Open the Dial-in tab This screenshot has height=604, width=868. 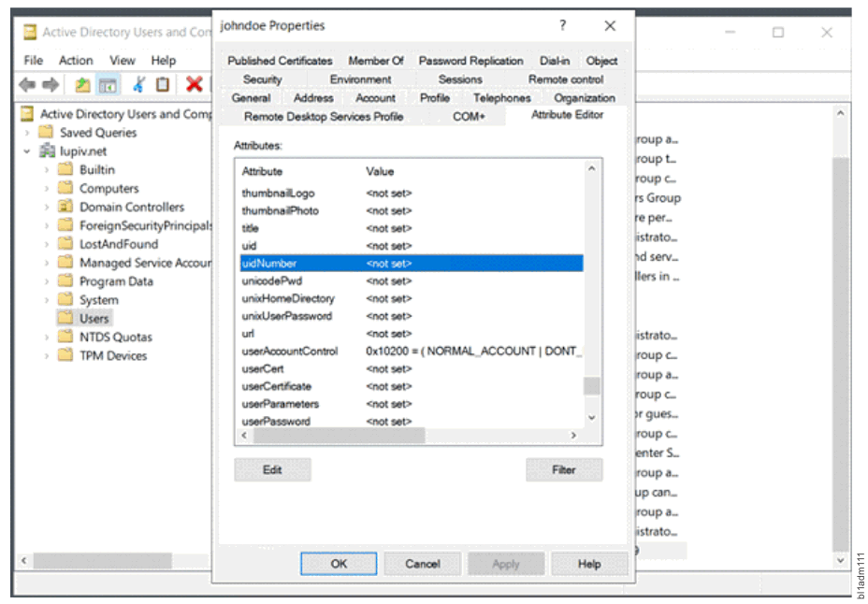coord(554,60)
